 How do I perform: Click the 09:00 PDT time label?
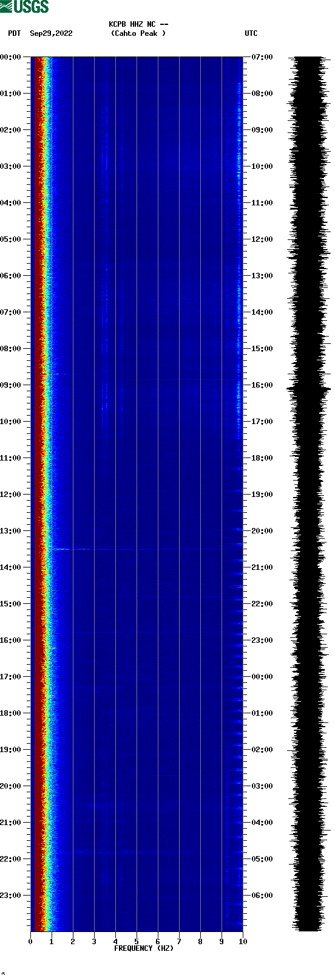point(11,385)
